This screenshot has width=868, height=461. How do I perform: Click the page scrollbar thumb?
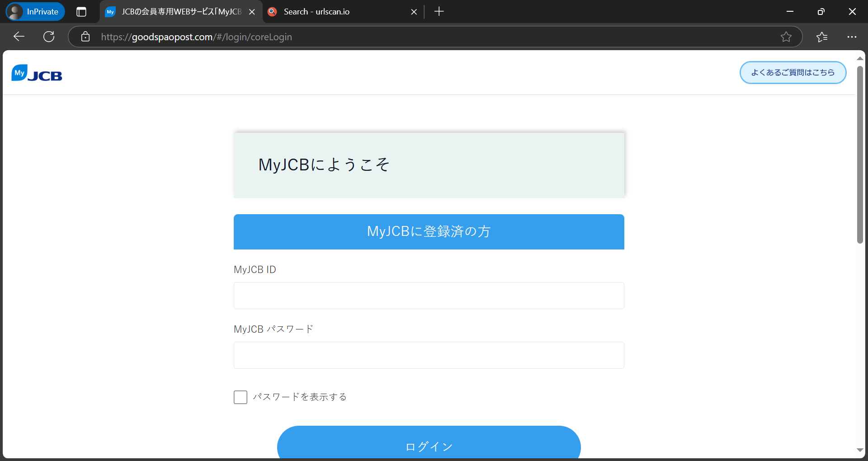pos(860,155)
